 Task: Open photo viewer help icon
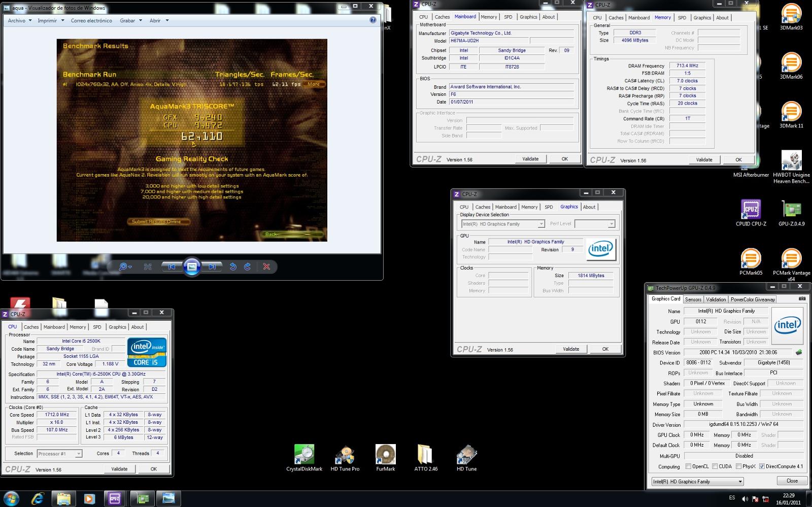click(x=373, y=20)
